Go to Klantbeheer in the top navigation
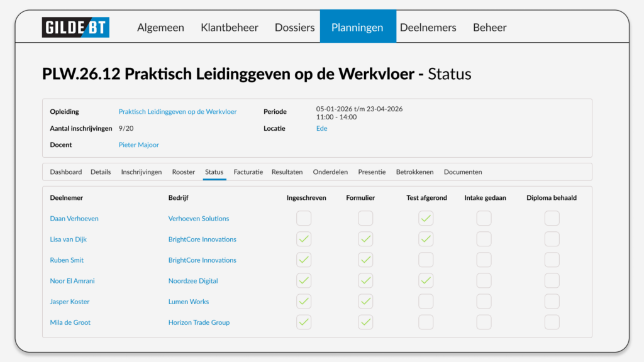644x362 pixels. pos(229,27)
